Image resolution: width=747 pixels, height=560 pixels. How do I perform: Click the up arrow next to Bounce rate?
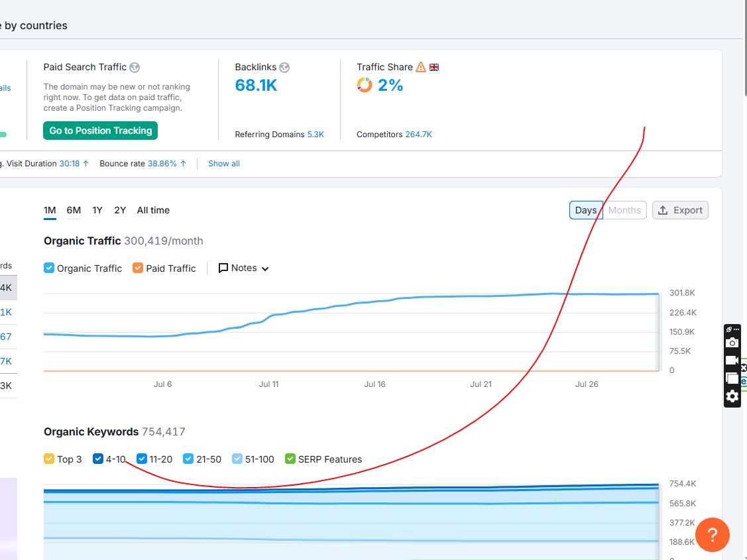pos(183,163)
